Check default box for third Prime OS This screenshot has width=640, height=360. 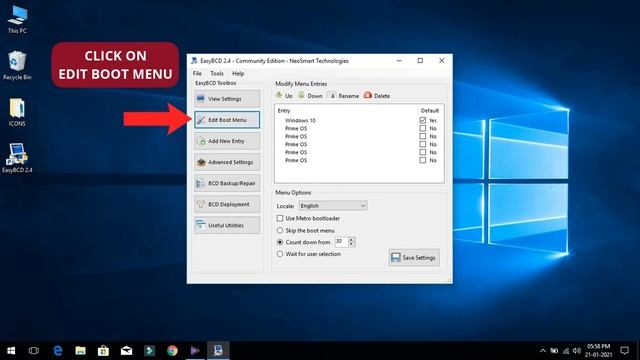[x=423, y=144]
